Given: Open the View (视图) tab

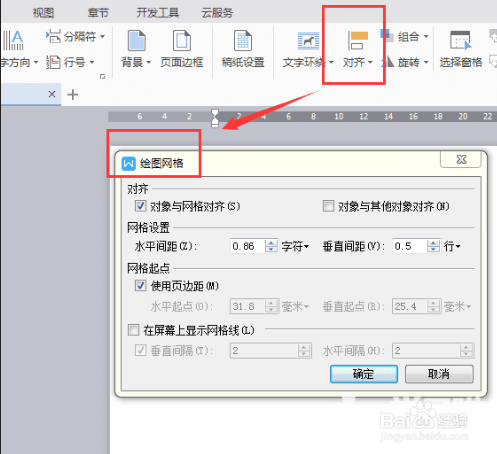Looking at the screenshot, I should pos(43,13).
